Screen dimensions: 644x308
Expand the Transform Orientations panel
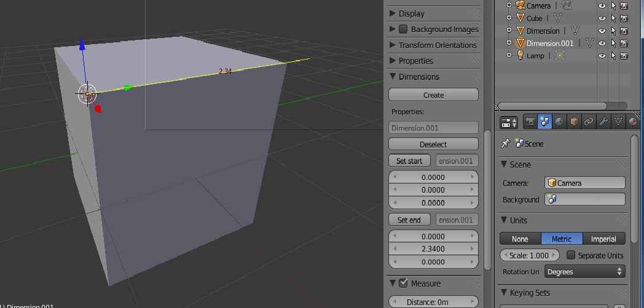pos(437,45)
